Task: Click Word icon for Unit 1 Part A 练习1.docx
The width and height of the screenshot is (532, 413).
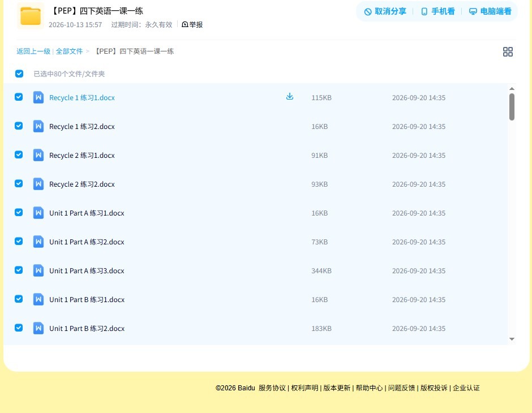Action: (38, 213)
